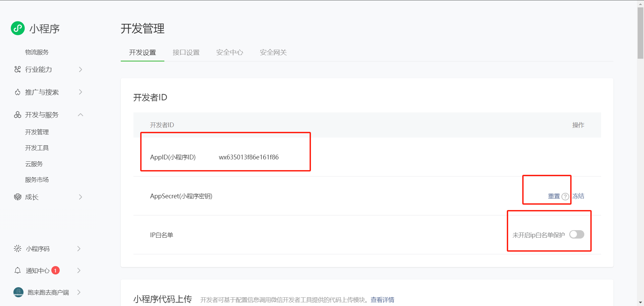Click the vertical page scrollbar thumb
The width and height of the screenshot is (644, 306).
coord(640,33)
